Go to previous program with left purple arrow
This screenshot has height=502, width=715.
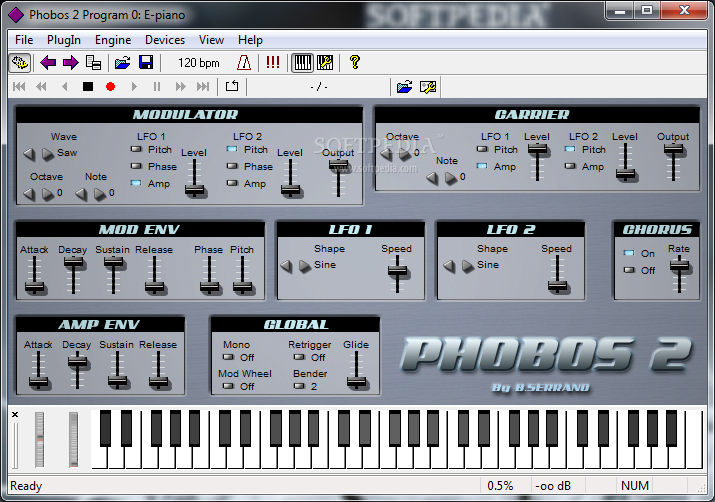tap(48, 62)
